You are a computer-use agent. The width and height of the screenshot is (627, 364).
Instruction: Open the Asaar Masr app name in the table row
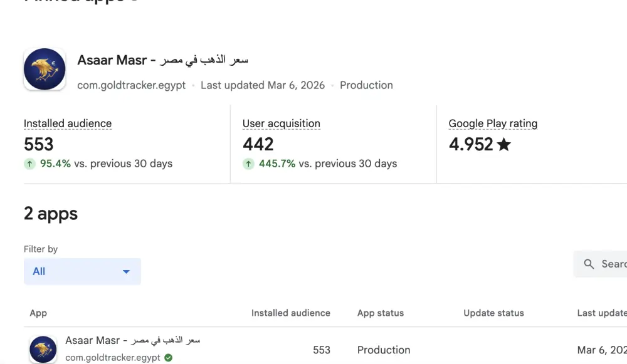pyautogui.click(x=133, y=340)
